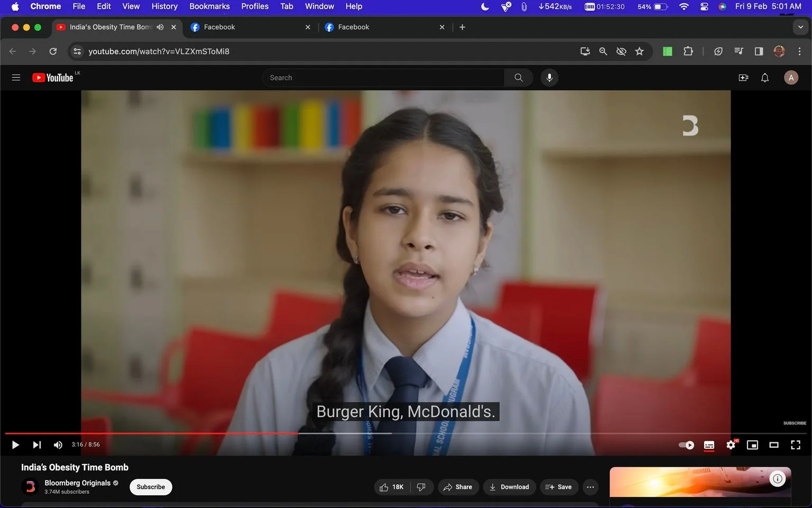Screen dimensions: 812x508
Task: Open Wi-Fi status menu
Action: [684, 6]
